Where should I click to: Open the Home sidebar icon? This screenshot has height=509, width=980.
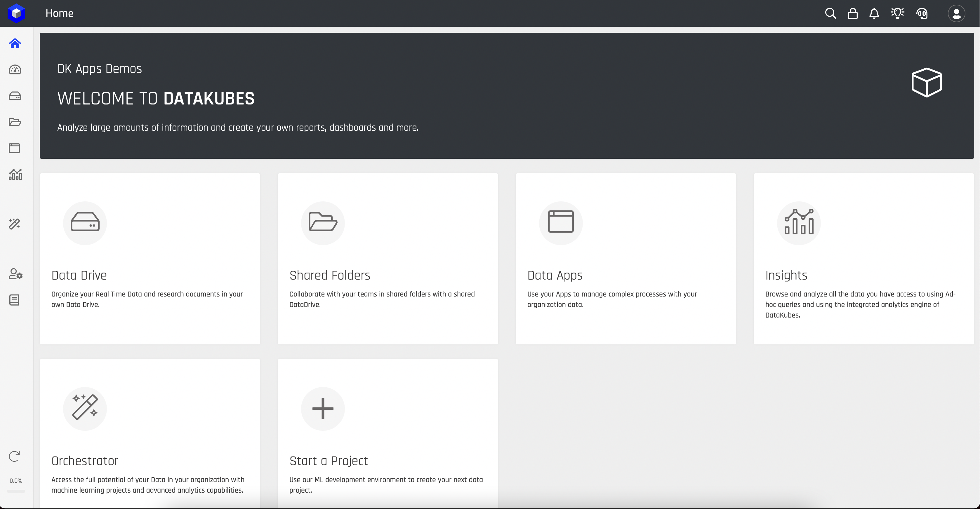click(x=15, y=43)
